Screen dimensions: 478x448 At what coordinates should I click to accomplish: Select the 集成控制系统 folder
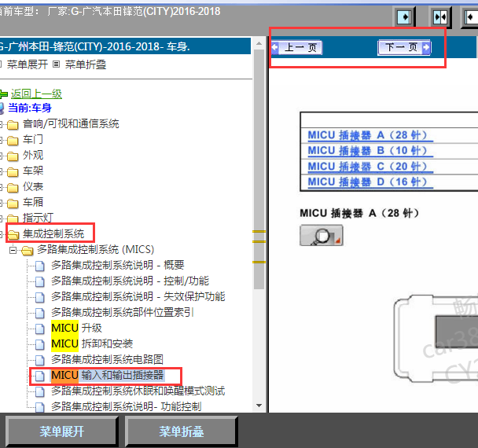pyautogui.click(x=53, y=233)
